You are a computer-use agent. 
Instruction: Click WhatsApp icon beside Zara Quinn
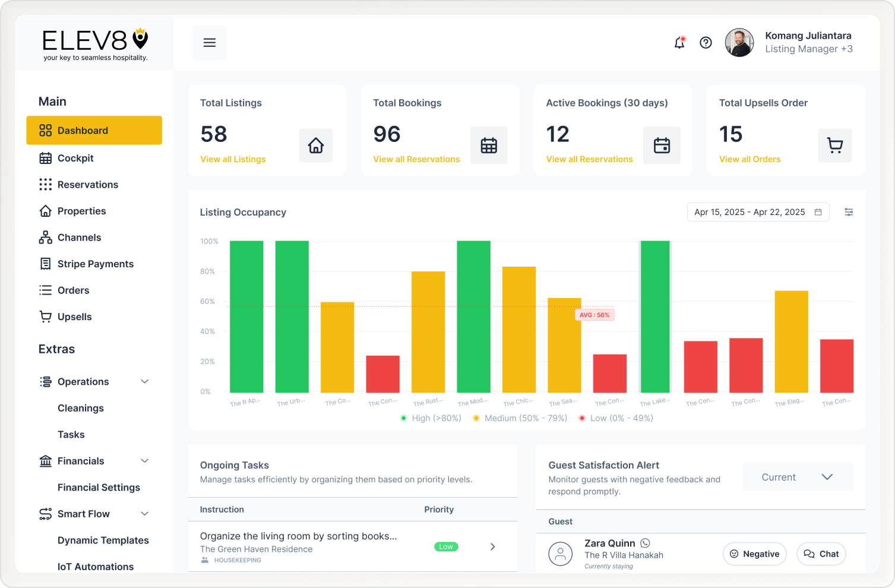(646, 543)
